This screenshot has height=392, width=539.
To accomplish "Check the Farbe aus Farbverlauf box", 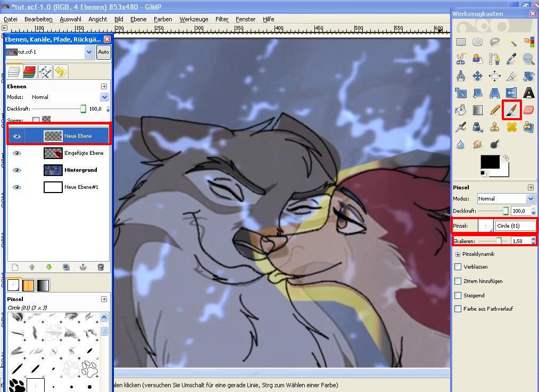I will 458,309.
